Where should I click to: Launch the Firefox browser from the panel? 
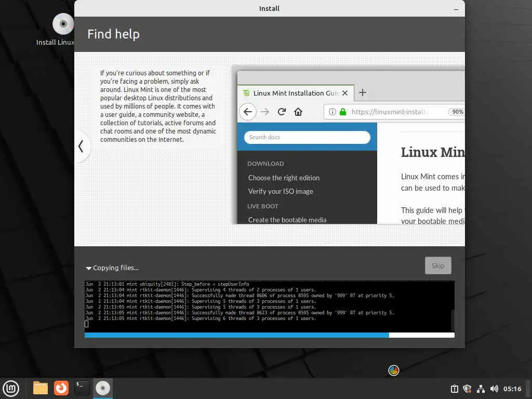click(x=61, y=388)
